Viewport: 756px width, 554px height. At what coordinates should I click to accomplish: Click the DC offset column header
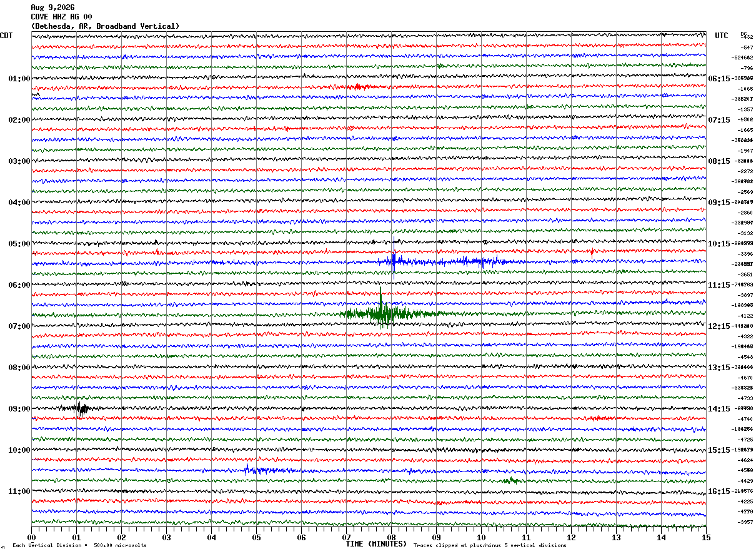[744, 34]
